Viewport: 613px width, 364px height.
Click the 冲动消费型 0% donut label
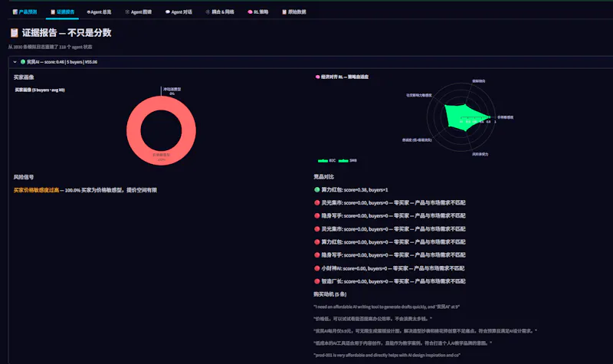pos(172,91)
